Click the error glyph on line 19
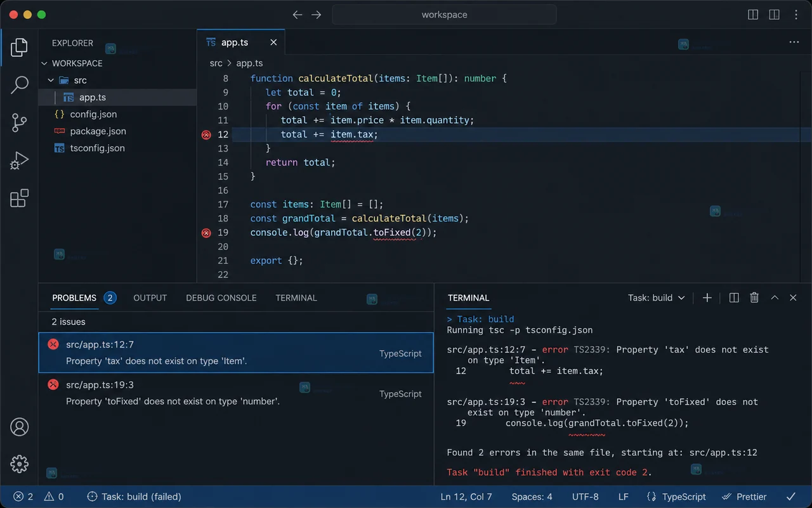 pyautogui.click(x=206, y=233)
